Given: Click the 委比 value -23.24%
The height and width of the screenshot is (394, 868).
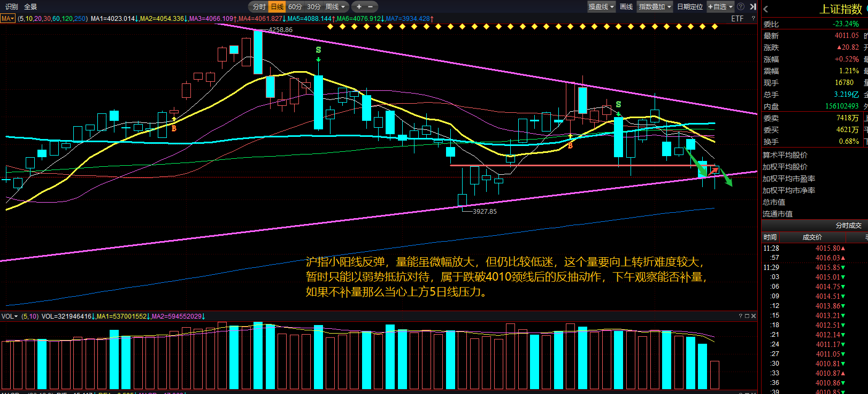Looking at the screenshot, I should (846, 24).
